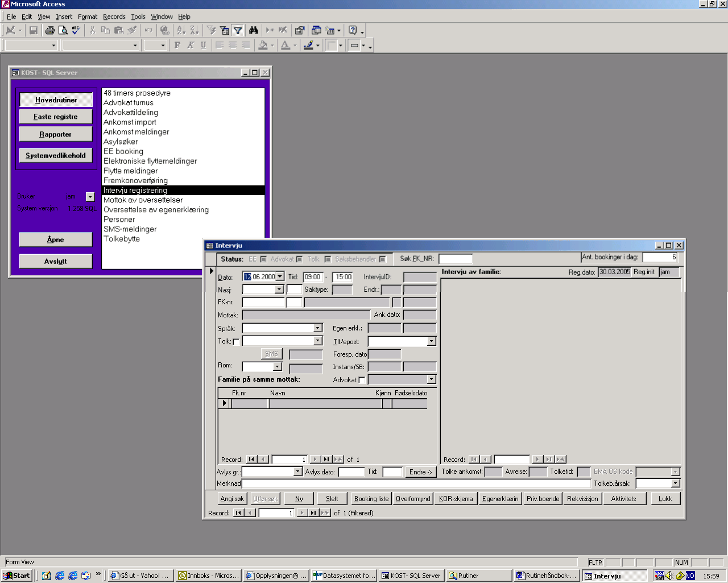Click the Line/Border Color pen icon

pyautogui.click(x=308, y=45)
